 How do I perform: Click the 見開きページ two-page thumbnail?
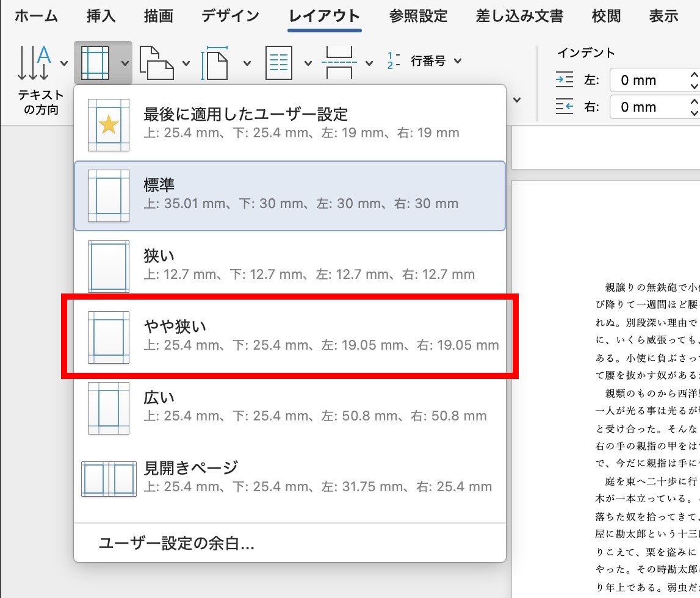click(x=109, y=479)
